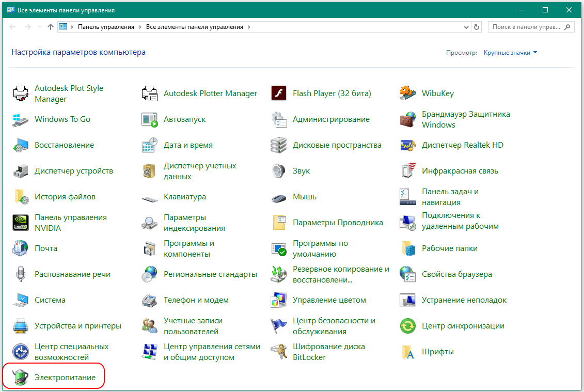This screenshot has width=584, height=392.
Task: Open Центр безопасности и обслуживания link
Action: point(334,326)
